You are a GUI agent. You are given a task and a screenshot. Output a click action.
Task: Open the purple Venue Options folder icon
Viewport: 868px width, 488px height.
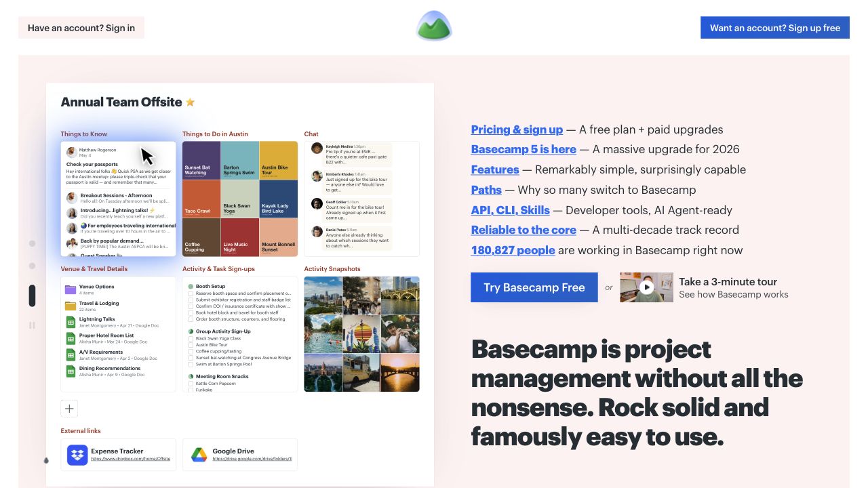point(71,289)
